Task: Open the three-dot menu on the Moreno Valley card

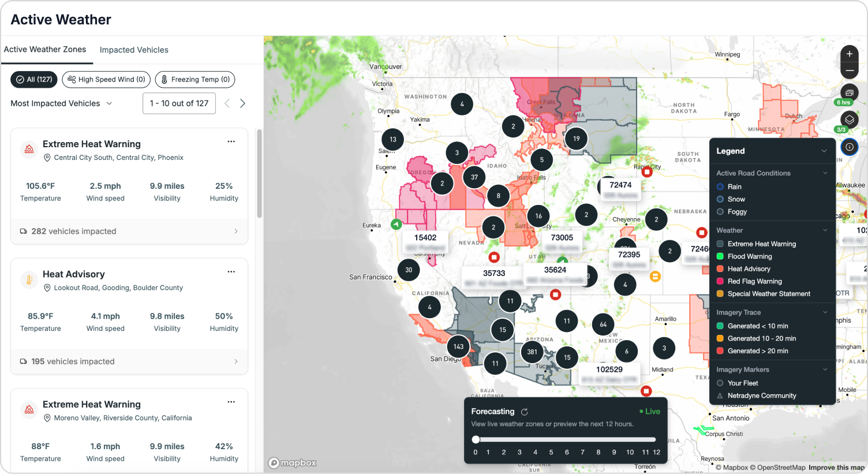Action: [x=231, y=402]
